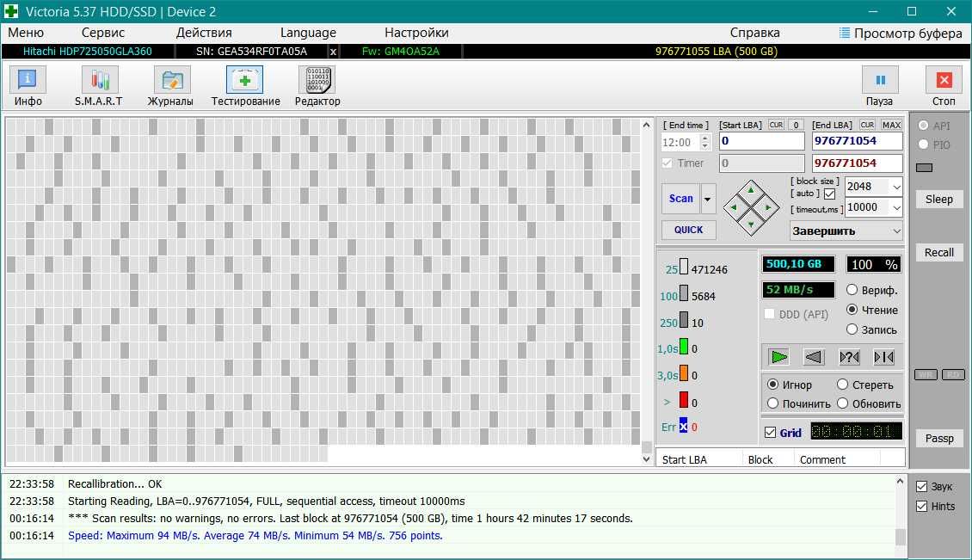Select the Игнор ignore errors option

point(773,385)
